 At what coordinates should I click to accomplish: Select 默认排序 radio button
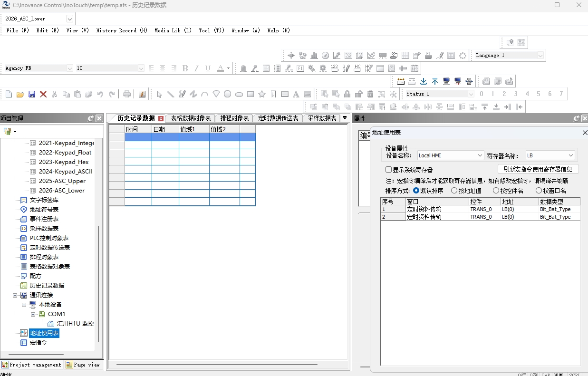coord(416,191)
